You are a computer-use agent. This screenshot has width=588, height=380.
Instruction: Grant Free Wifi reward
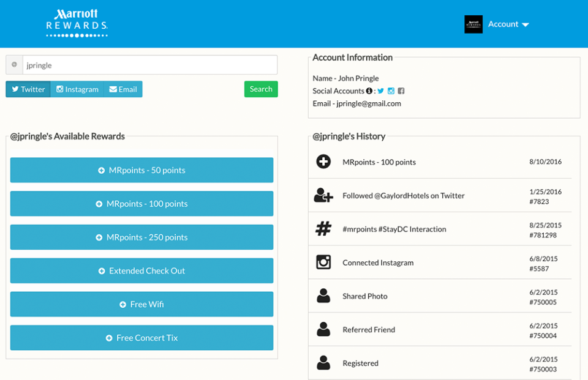[141, 304]
